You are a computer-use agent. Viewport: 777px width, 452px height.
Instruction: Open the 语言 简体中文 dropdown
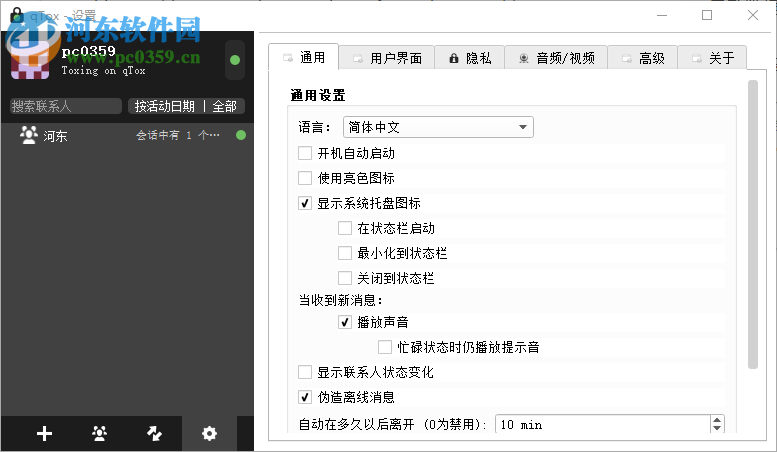[438, 127]
